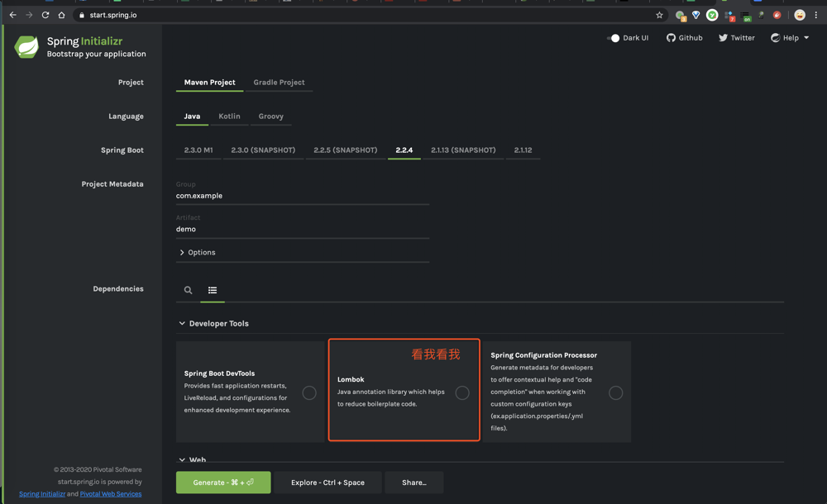The height and width of the screenshot is (504, 827).
Task: Choose Kotlin as the language
Action: click(229, 116)
